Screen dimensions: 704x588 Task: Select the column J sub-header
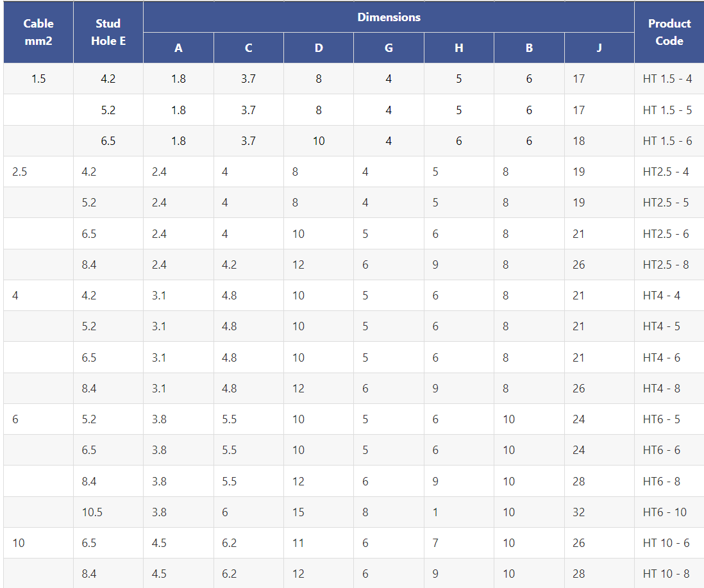(x=599, y=48)
